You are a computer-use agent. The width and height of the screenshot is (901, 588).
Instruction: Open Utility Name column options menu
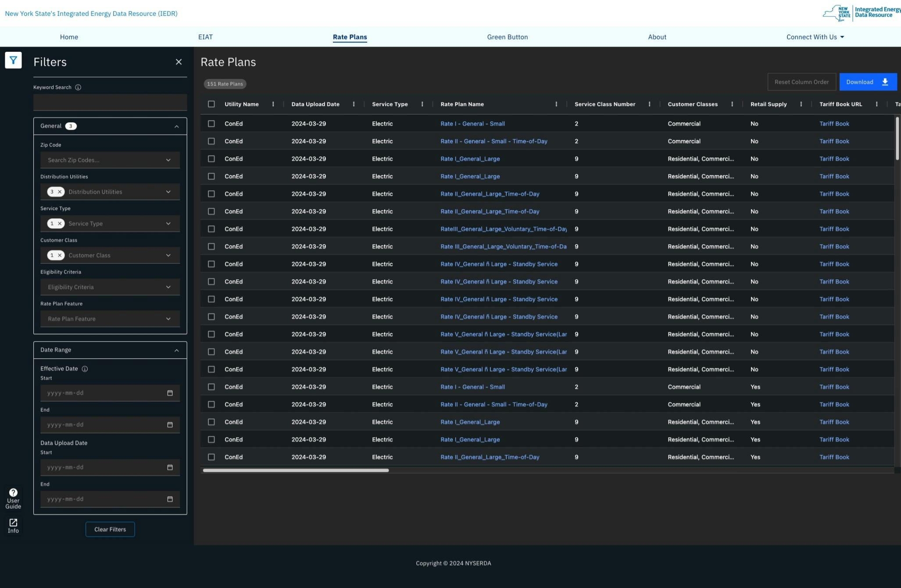(273, 104)
